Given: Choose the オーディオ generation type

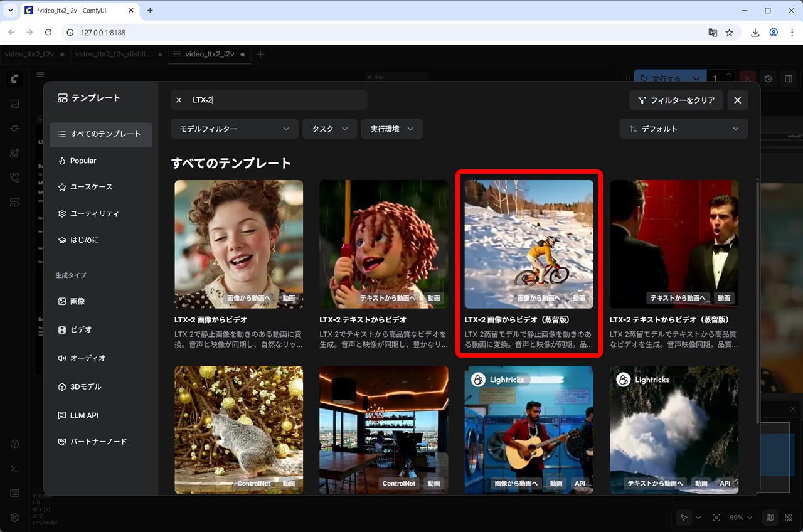Looking at the screenshot, I should point(87,358).
